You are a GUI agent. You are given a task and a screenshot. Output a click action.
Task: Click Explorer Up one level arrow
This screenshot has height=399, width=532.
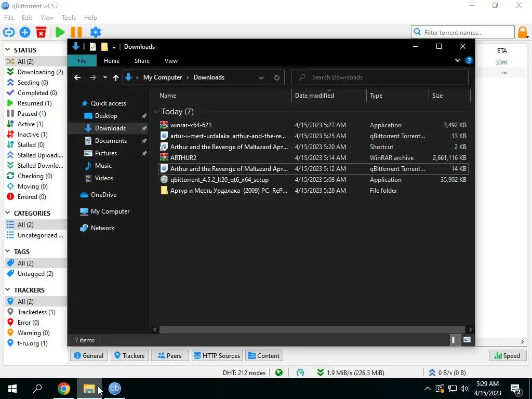(116, 78)
